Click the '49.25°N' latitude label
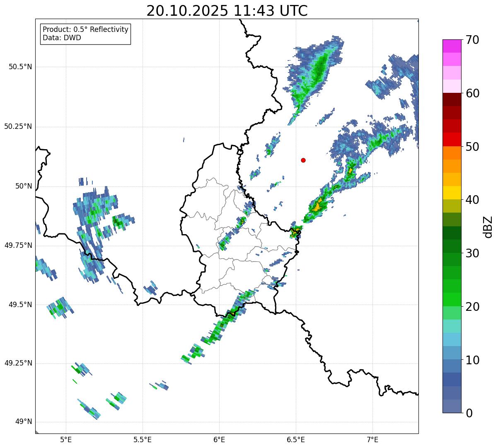 click(x=18, y=363)
